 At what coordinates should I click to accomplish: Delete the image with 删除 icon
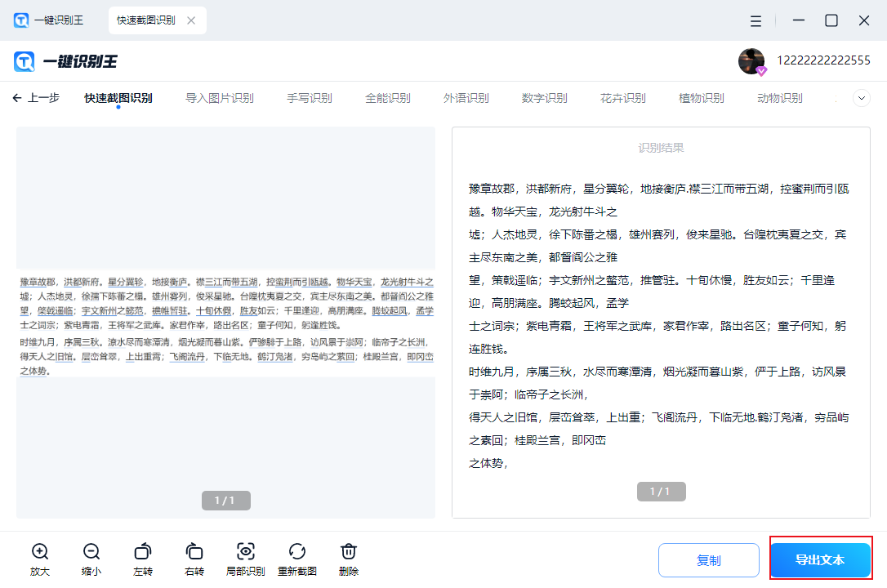pos(349,552)
